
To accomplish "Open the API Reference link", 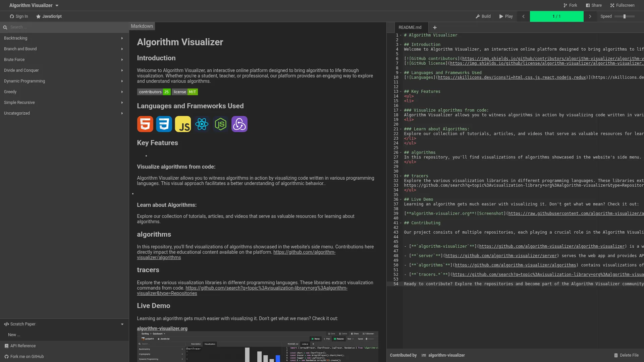I will click(64, 346).
